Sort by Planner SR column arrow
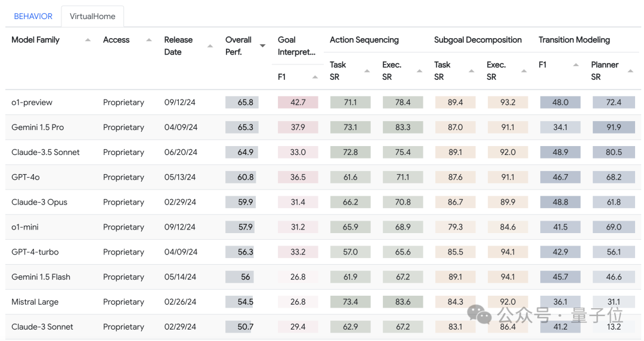The image size is (644, 341). tap(630, 71)
